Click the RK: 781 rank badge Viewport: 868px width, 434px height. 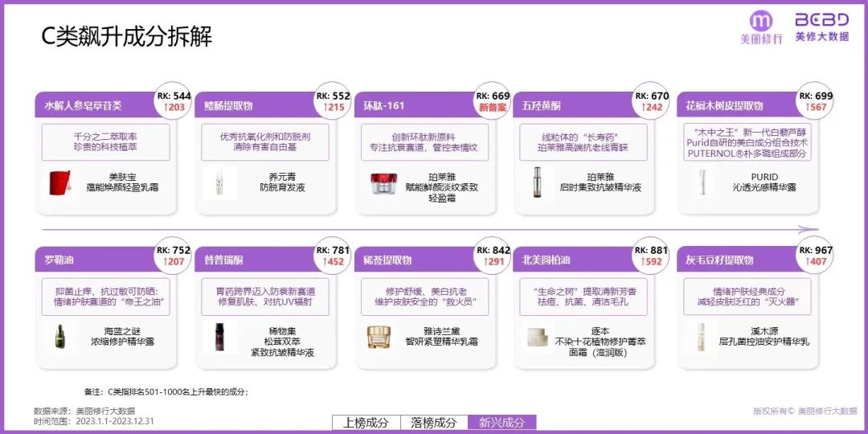pyautogui.click(x=334, y=256)
